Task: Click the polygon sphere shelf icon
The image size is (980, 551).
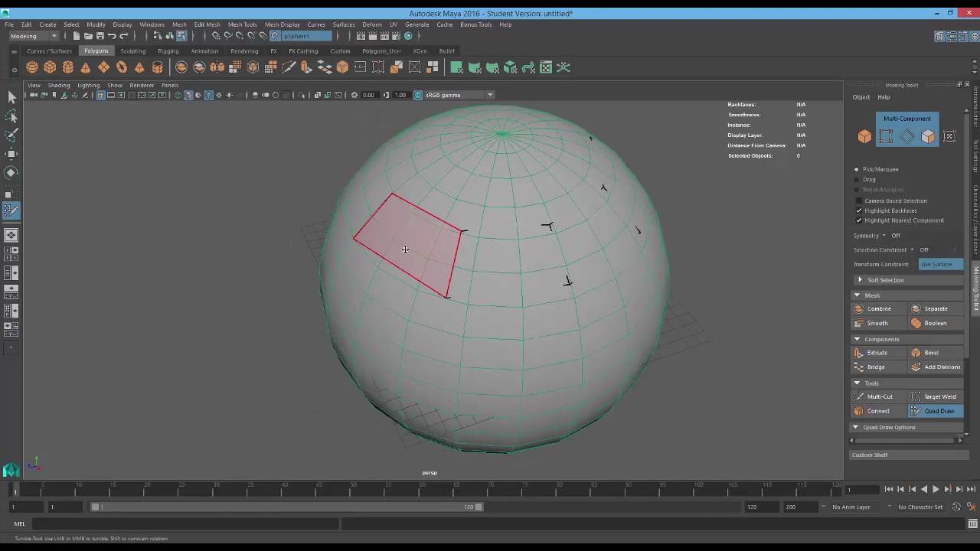Action: [32, 67]
